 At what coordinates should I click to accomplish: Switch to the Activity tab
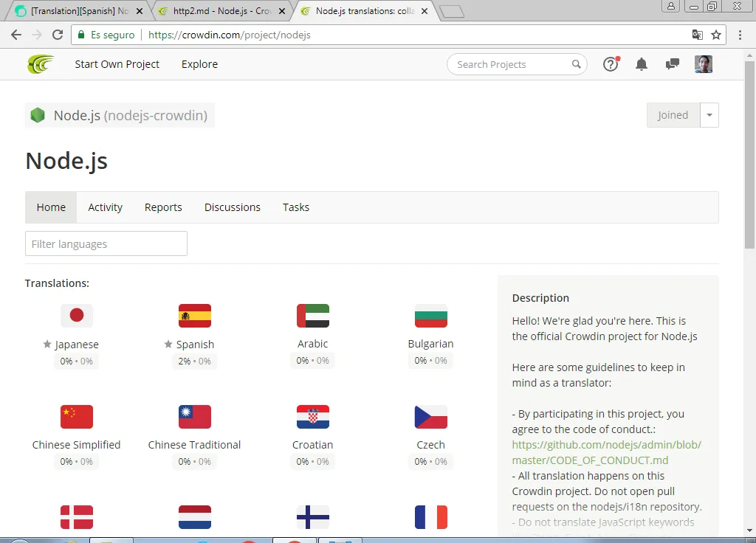point(105,207)
